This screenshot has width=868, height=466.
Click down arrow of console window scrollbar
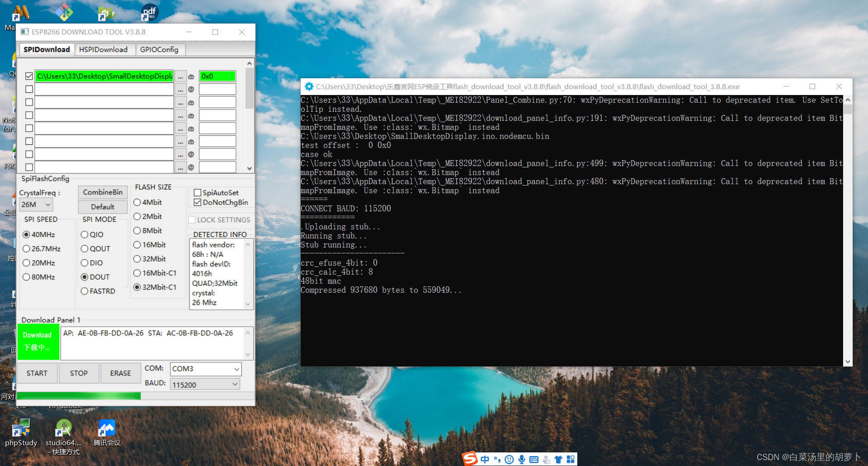[848, 362]
